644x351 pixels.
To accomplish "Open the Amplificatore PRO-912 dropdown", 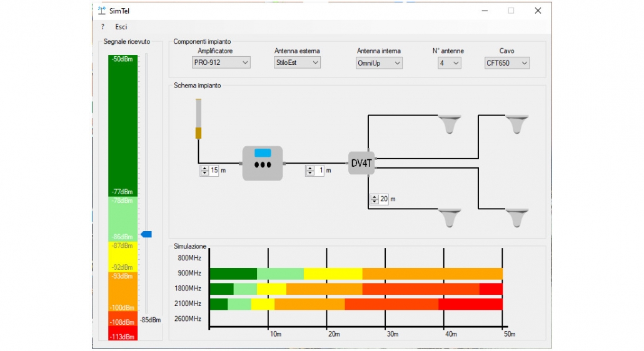I will tap(221, 62).
